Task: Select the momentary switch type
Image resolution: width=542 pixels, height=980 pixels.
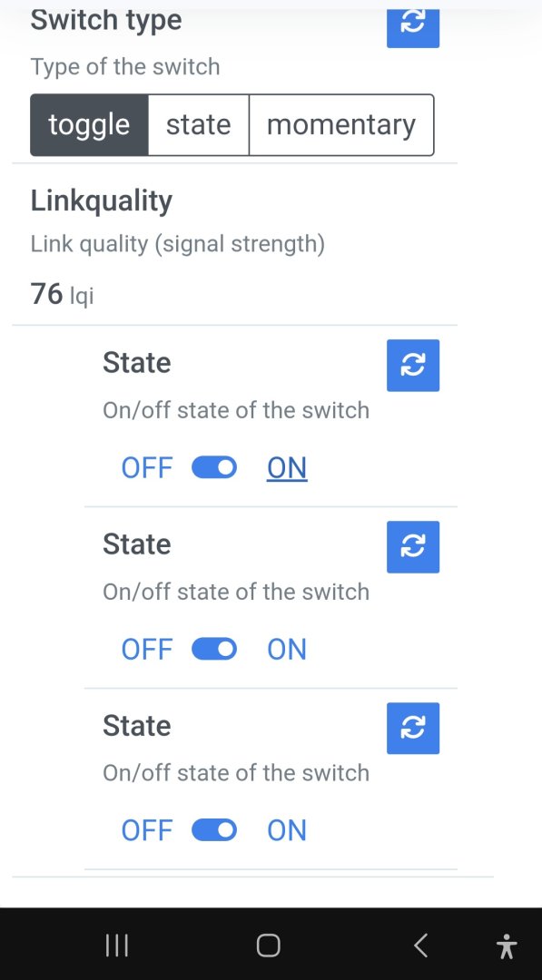Action: (x=341, y=124)
